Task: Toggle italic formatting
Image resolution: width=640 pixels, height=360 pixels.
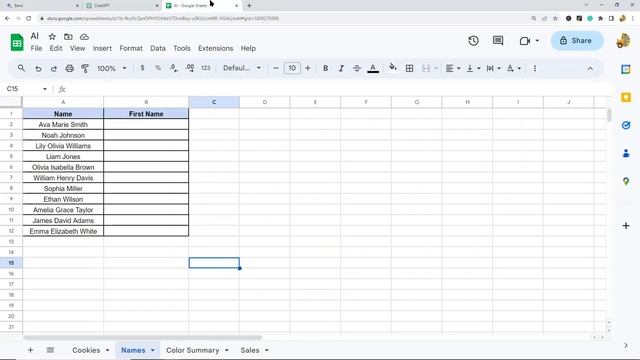Action: (x=341, y=68)
